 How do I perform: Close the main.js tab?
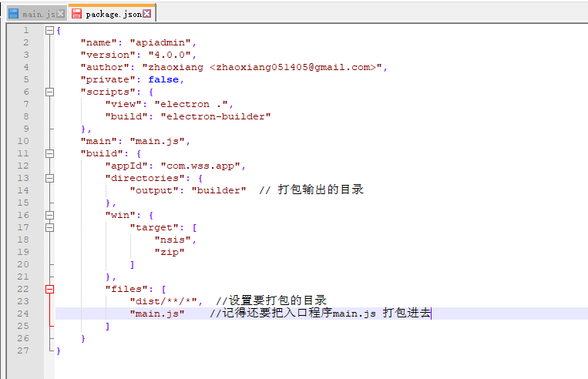point(61,14)
